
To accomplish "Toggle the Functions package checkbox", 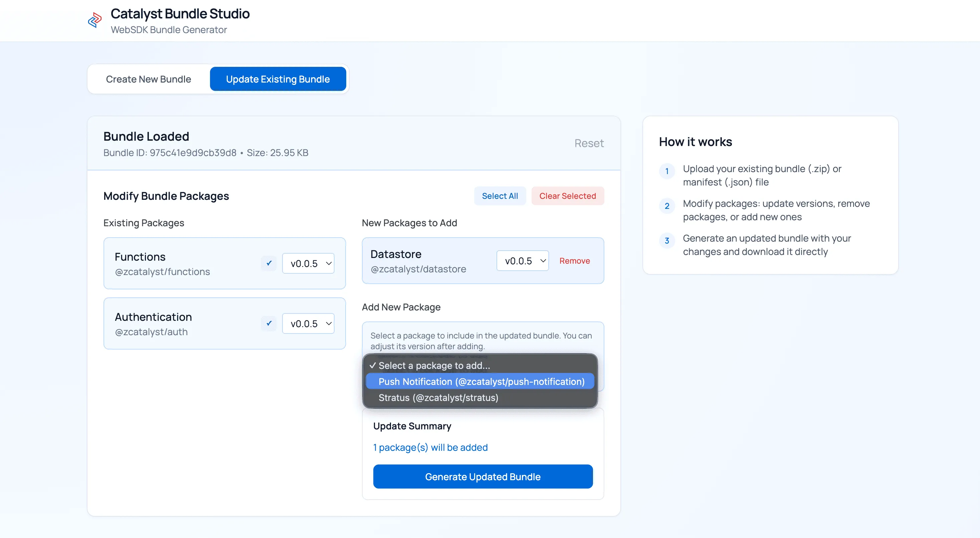I will (x=269, y=263).
